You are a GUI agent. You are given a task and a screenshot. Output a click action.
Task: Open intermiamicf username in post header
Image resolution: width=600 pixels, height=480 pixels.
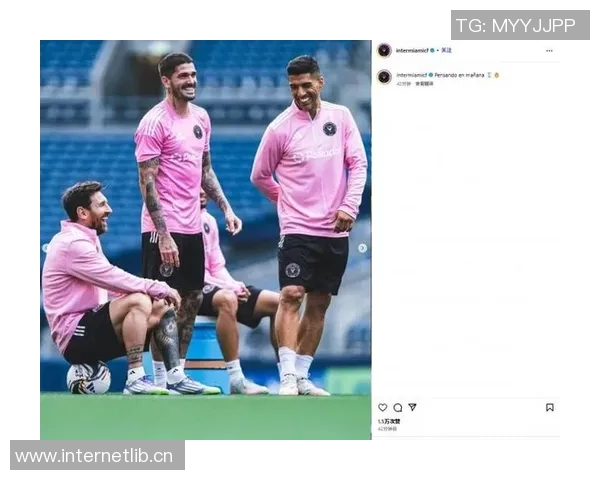click(x=412, y=50)
